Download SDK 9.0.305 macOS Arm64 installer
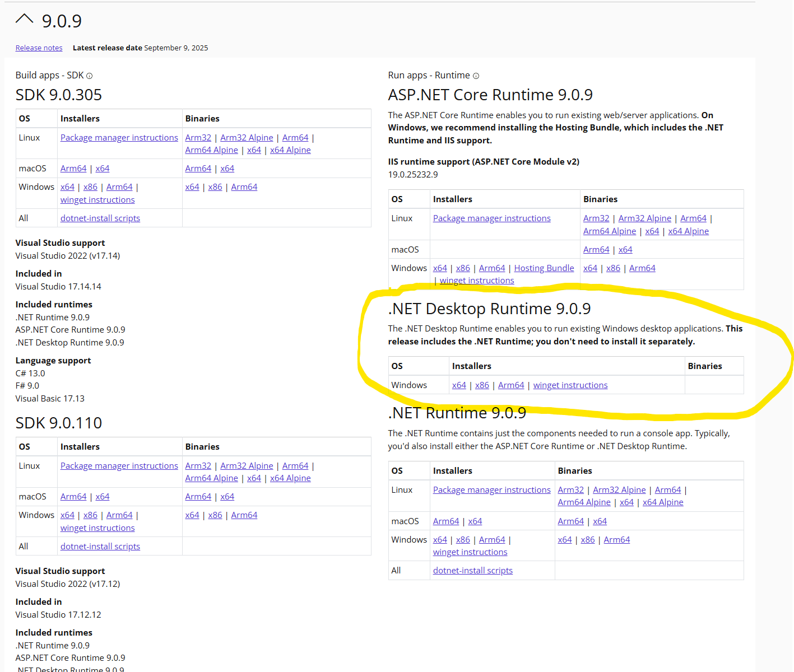 pos(73,169)
